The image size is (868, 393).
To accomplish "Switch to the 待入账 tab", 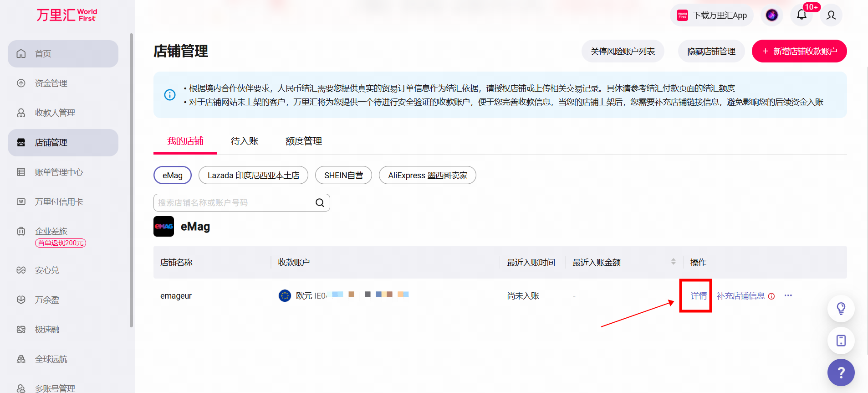I will pos(245,141).
